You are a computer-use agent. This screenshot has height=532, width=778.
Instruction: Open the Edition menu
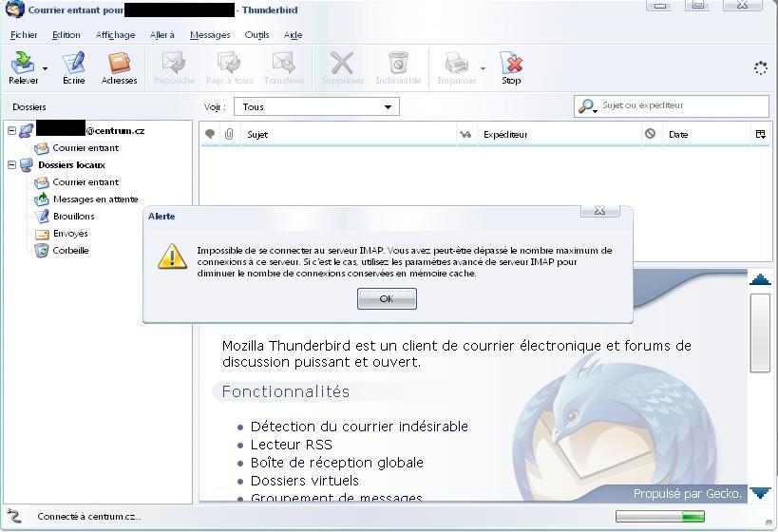click(x=66, y=35)
